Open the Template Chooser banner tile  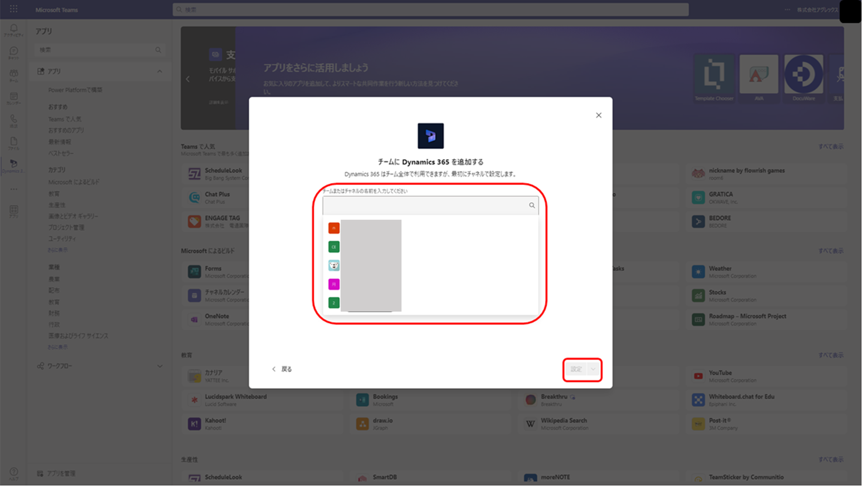click(x=714, y=79)
